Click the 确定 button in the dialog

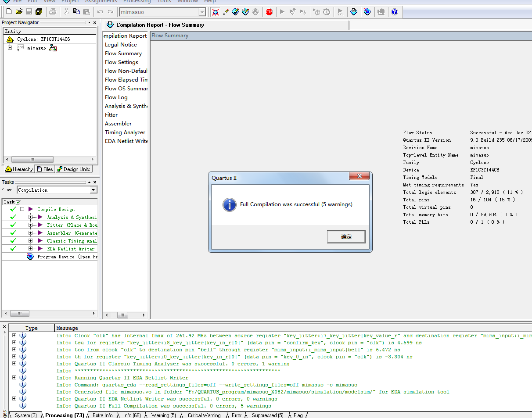point(346,237)
